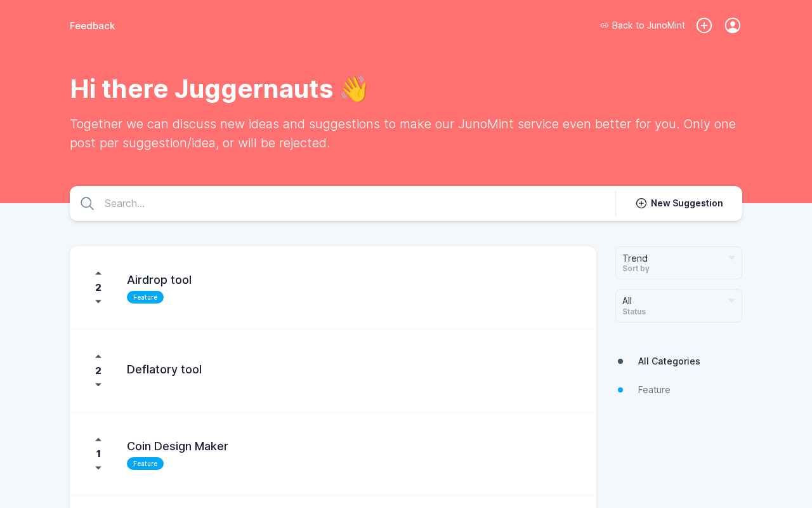Open the Deflatory tool suggestion
812x508 pixels.
(x=164, y=370)
